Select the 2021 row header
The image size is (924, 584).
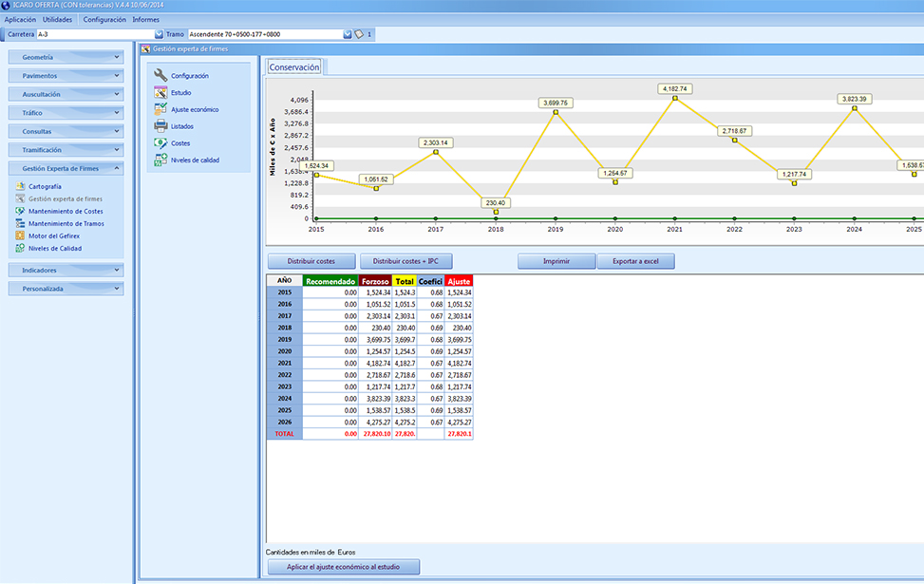(285, 363)
